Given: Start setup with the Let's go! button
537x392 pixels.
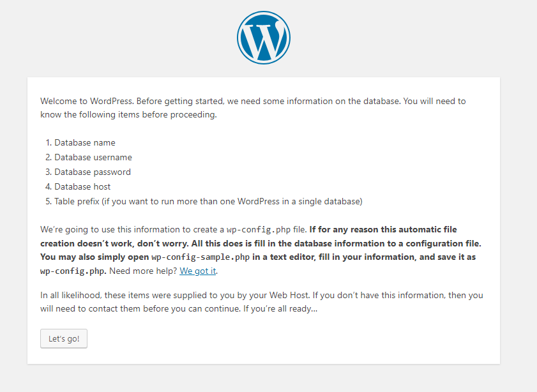Looking at the screenshot, I should pos(64,338).
